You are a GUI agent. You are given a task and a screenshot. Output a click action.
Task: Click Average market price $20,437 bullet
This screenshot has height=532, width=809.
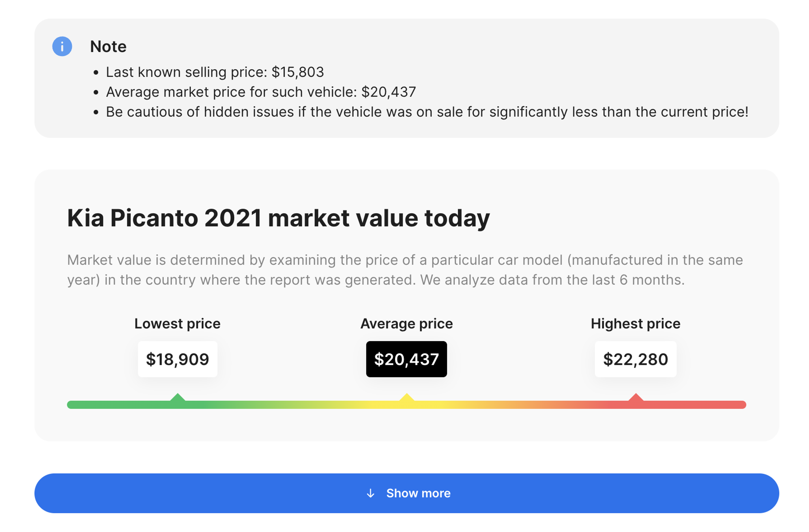point(261,92)
